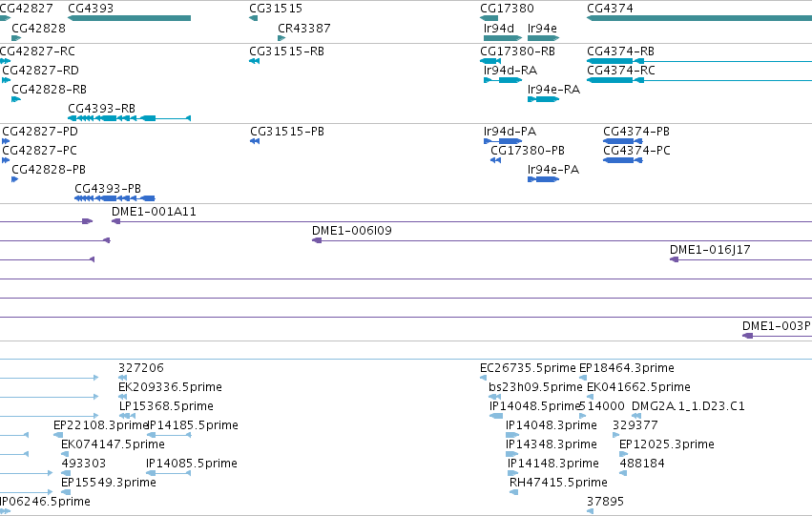Click the CG4374 gene label

[610, 9]
